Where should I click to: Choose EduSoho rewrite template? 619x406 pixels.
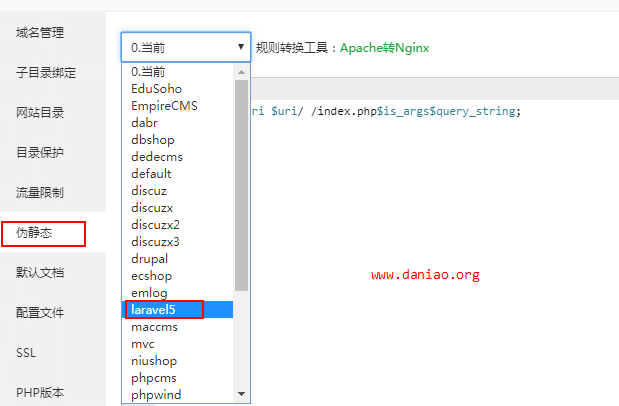[x=179, y=89]
